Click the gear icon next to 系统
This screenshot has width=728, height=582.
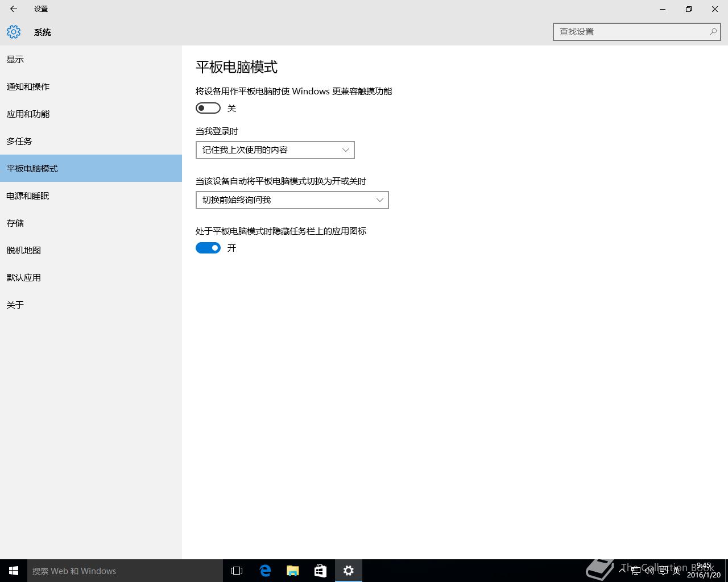pyautogui.click(x=14, y=32)
